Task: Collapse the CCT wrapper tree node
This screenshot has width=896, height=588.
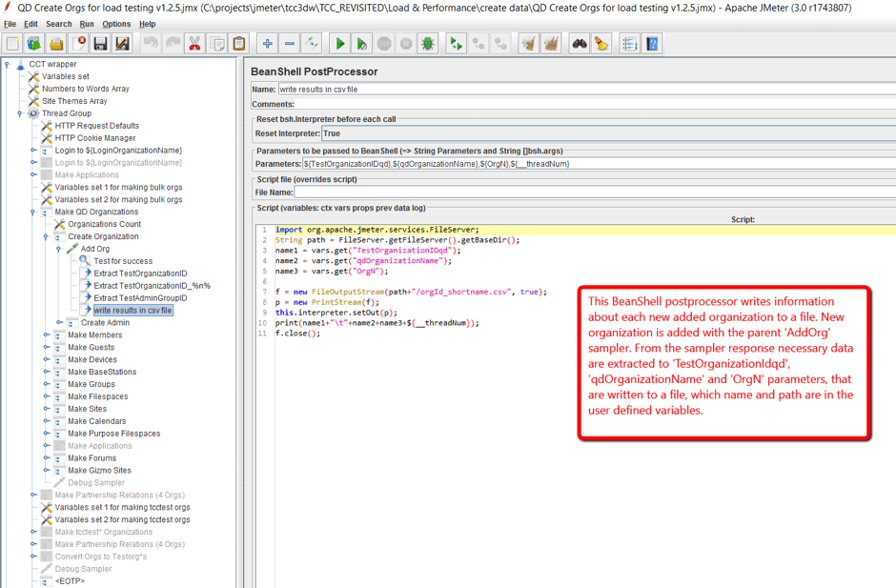Action: [7, 64]
